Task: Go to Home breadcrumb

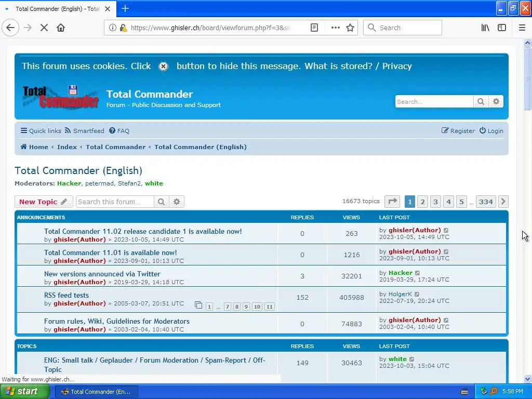Action: point(34,147)
